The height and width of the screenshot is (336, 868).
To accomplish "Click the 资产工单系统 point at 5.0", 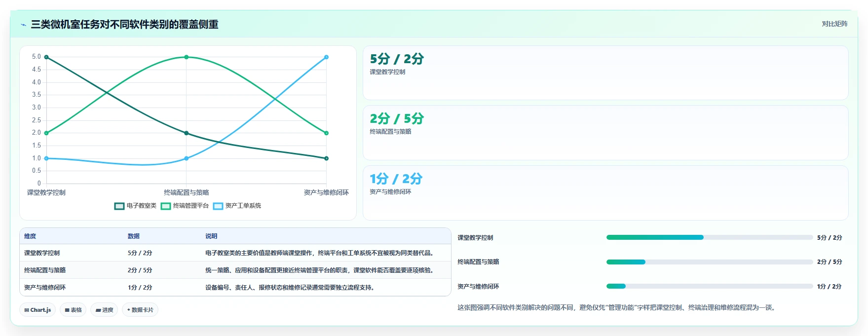I will (326, 57).
